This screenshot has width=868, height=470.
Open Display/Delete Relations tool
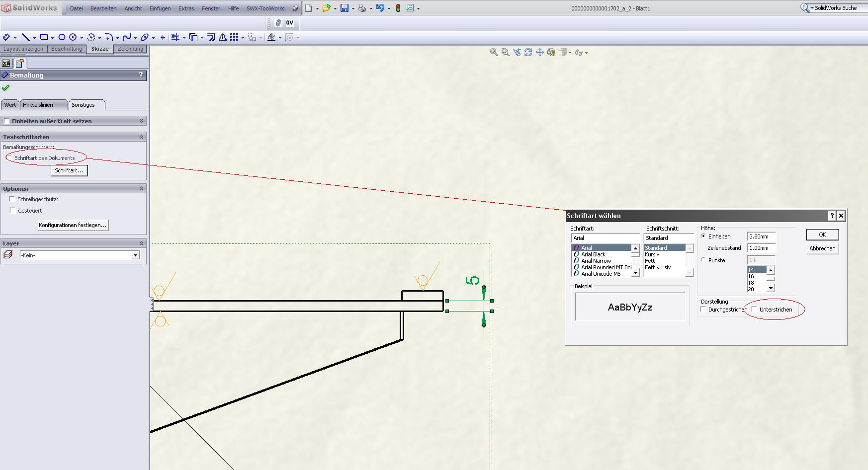click(x=271, y=37)
